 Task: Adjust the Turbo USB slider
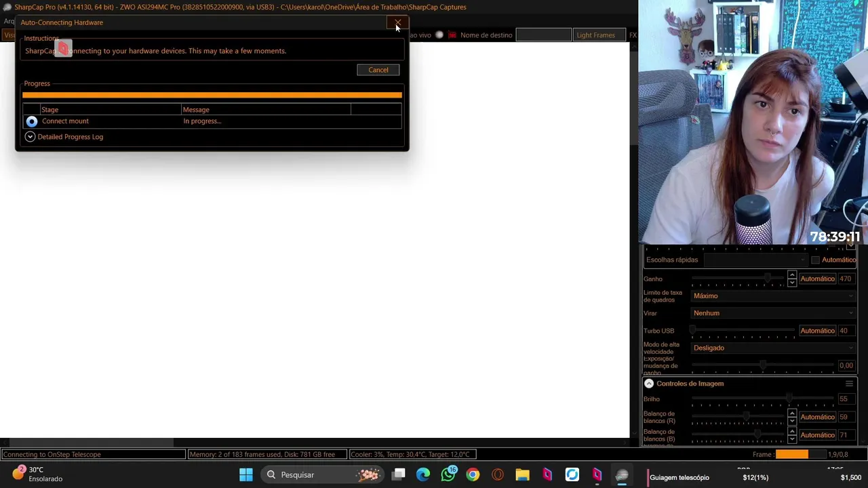[693, 331]
